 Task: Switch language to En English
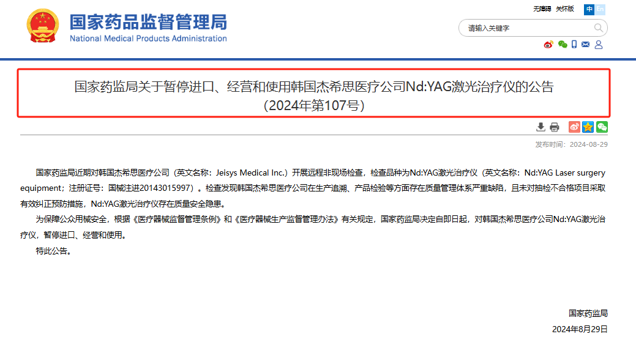[600, 9]
